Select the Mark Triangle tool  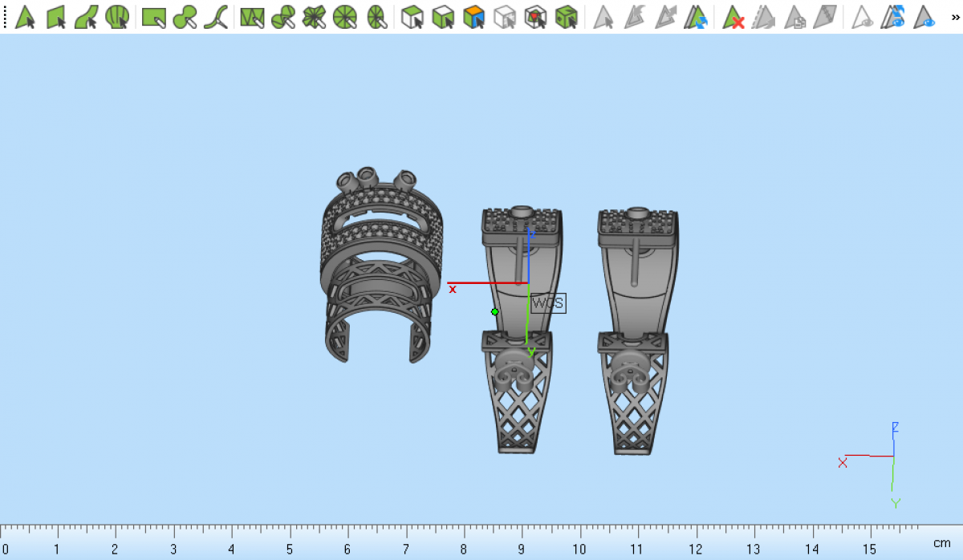coord(25,17)
